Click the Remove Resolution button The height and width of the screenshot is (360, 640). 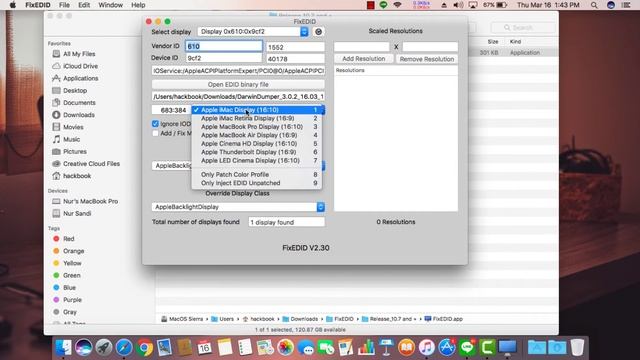[x=427, y=59]
